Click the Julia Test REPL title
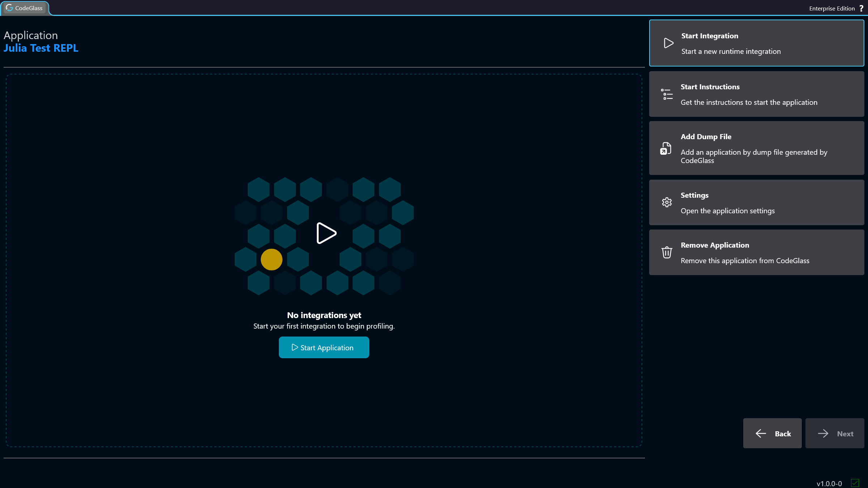Image resolution: width=868 pixels, height=488 pixels. tap(41, 48)
